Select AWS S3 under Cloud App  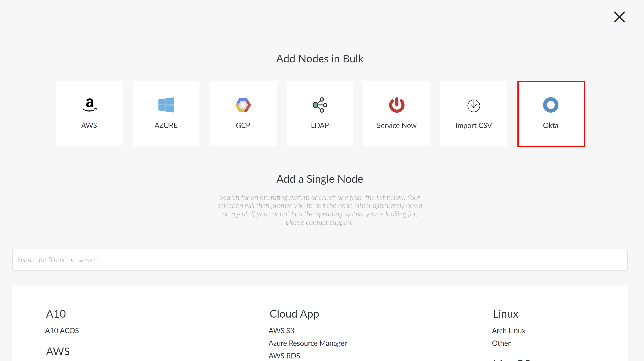click(281, 330)
